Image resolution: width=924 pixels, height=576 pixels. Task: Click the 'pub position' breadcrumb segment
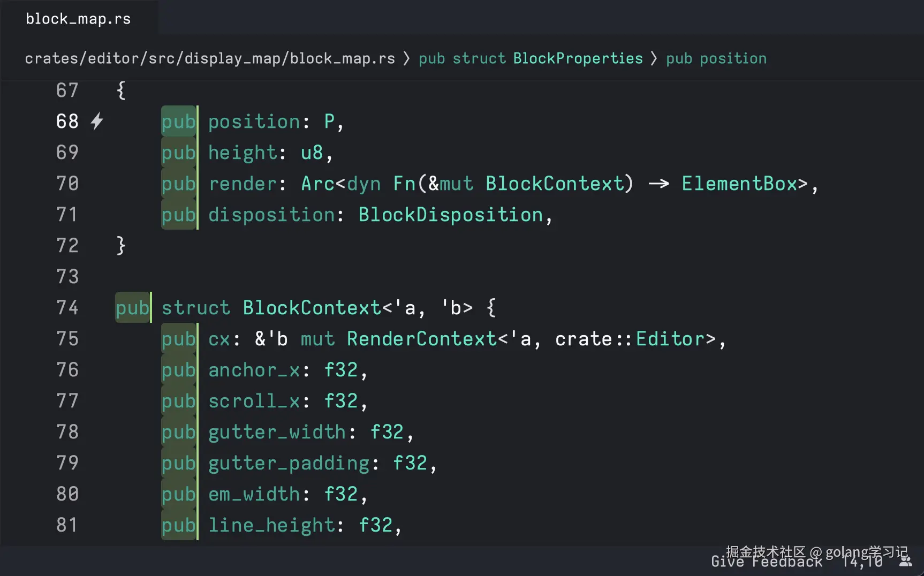point(716,58)
